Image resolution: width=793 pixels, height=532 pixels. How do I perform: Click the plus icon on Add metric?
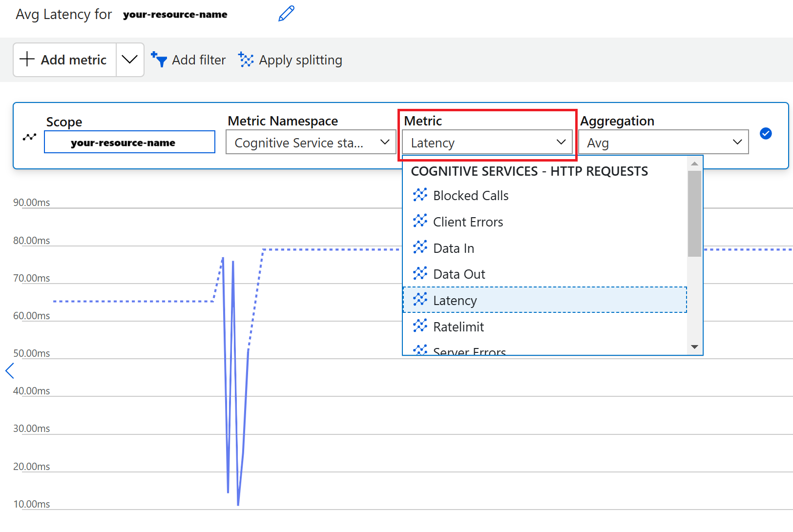click(27, 59)
